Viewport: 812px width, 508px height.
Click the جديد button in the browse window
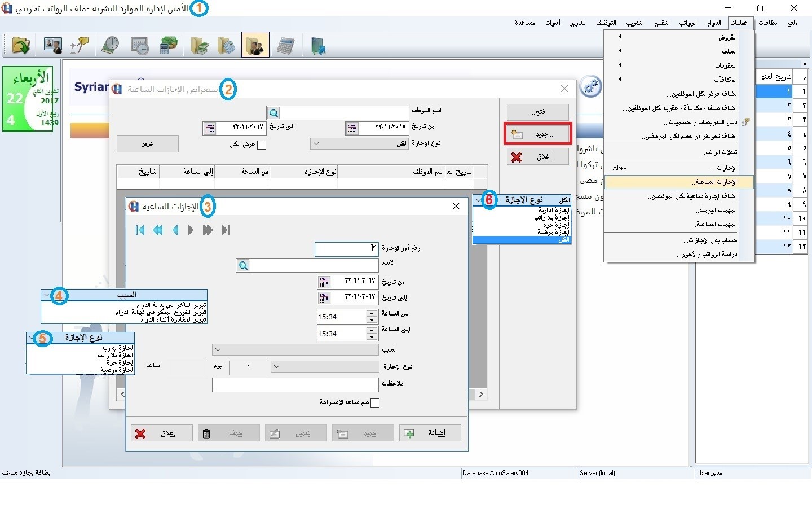pyautogui.click(x=538, y=134)
